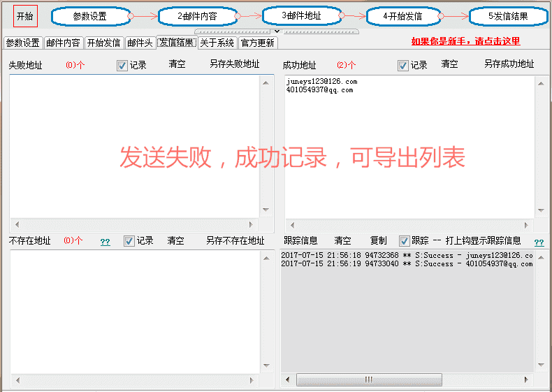Click 另存成功地址 to save successful addresses
The width and height of the screenshot is (552, 392).
[509, 64]
